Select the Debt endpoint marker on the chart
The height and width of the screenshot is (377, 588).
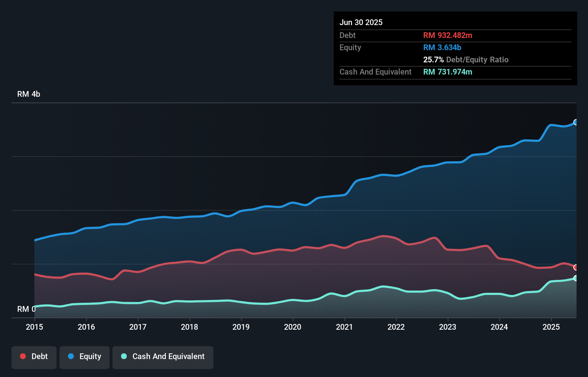(576, 267)
